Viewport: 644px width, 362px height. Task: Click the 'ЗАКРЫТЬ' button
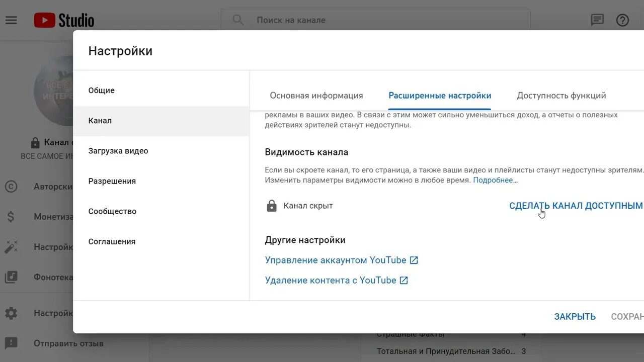pyautogui.click(x=575, y=317)
